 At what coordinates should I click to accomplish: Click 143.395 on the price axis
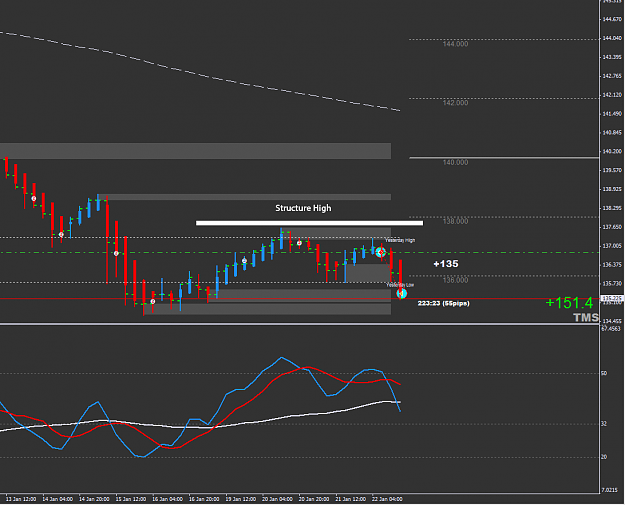[x=612, y=57]
